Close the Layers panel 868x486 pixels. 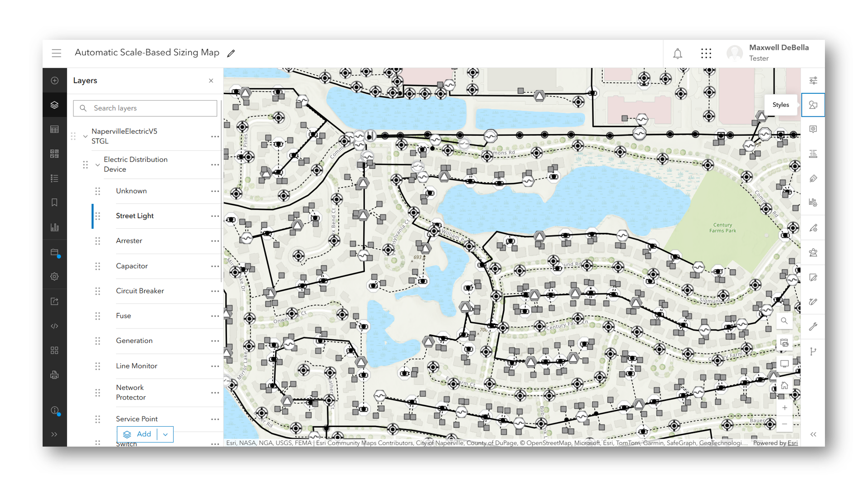211,81
